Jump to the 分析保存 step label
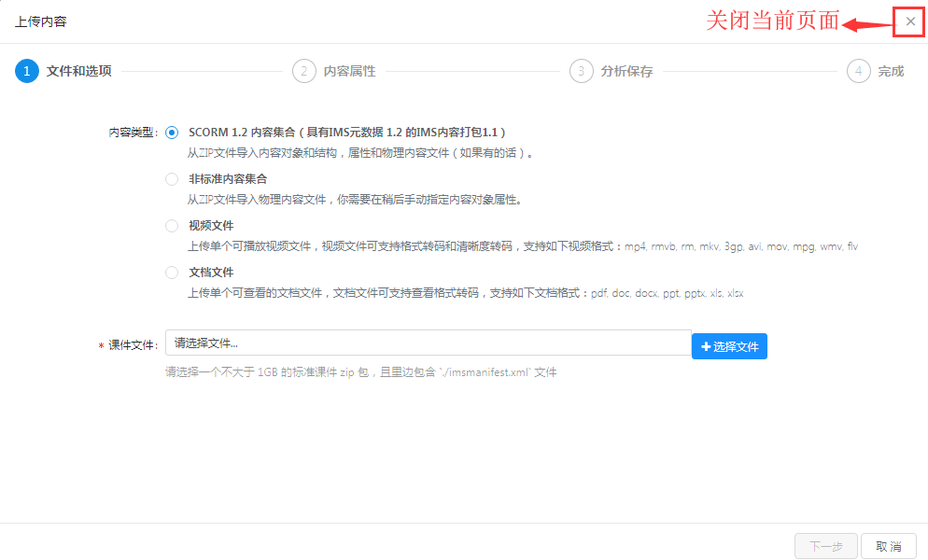Viewport: 928px width, 560px height. point(626,71)
